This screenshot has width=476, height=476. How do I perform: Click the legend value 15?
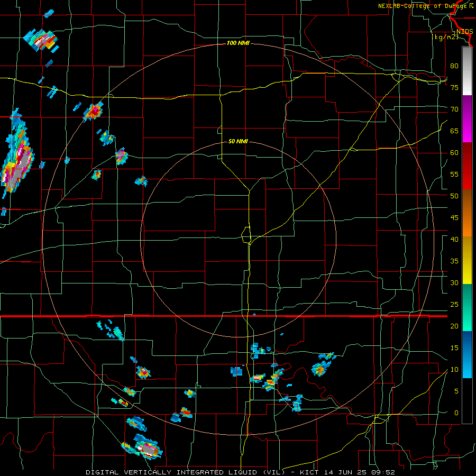[x=454, y=348]
